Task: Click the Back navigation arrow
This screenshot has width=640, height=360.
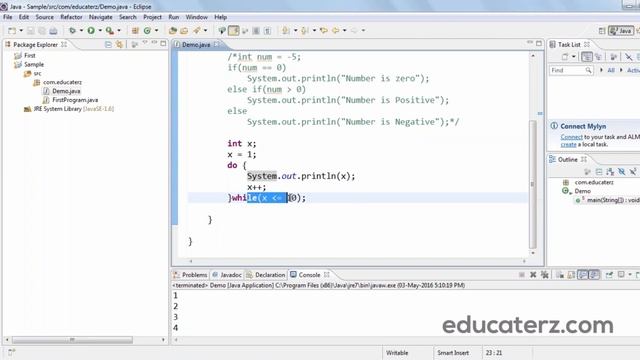Action: pos(336,31)
